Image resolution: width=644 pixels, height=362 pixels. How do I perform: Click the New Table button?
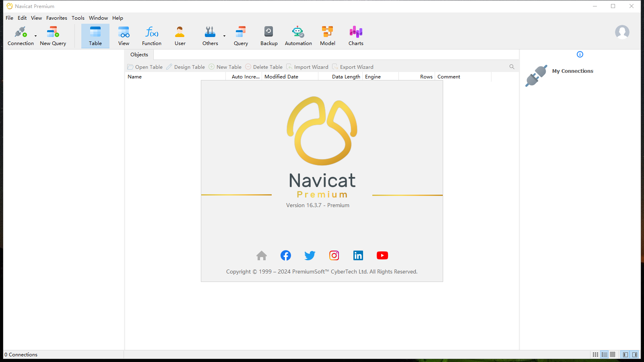225,67
